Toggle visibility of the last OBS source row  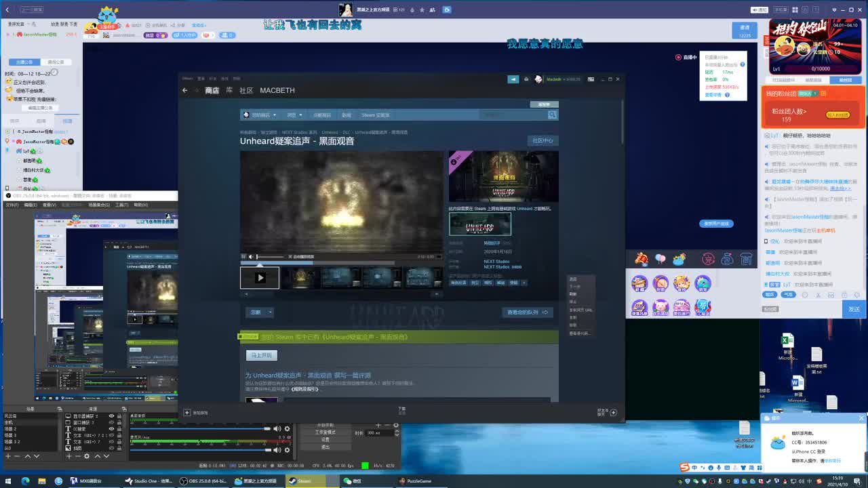pos(111,448)
